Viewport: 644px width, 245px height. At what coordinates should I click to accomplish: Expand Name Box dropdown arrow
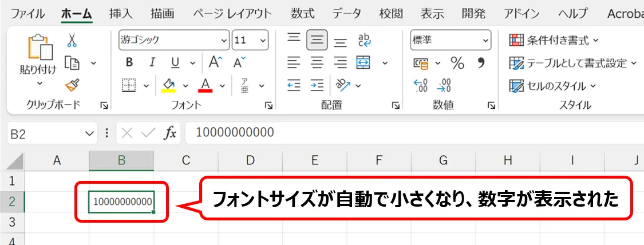(x=89, y=133)
